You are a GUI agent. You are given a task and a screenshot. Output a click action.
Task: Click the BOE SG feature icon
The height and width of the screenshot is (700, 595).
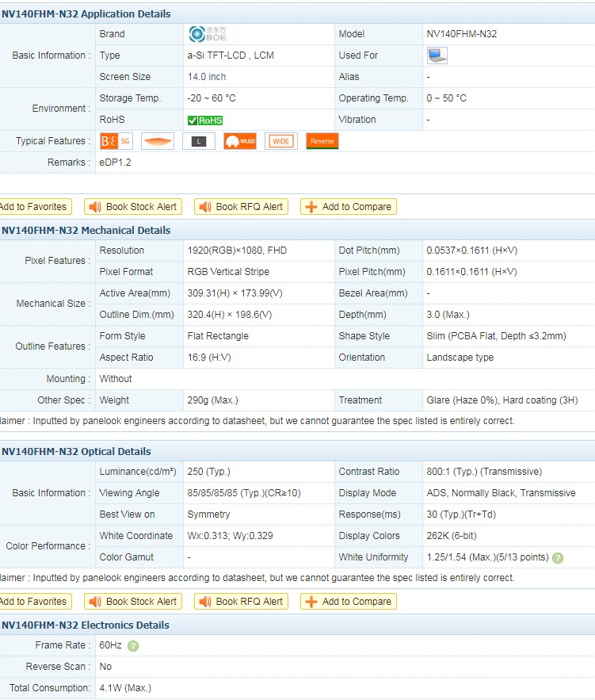116,142
